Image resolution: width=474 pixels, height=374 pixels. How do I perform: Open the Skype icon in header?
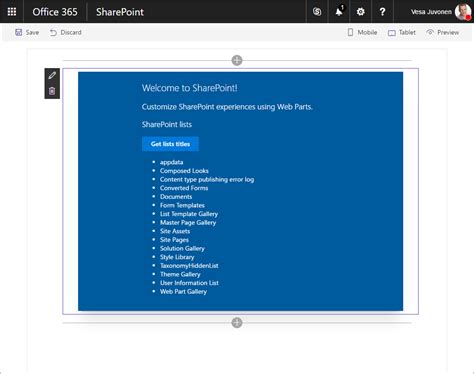[x=317, y=12]
